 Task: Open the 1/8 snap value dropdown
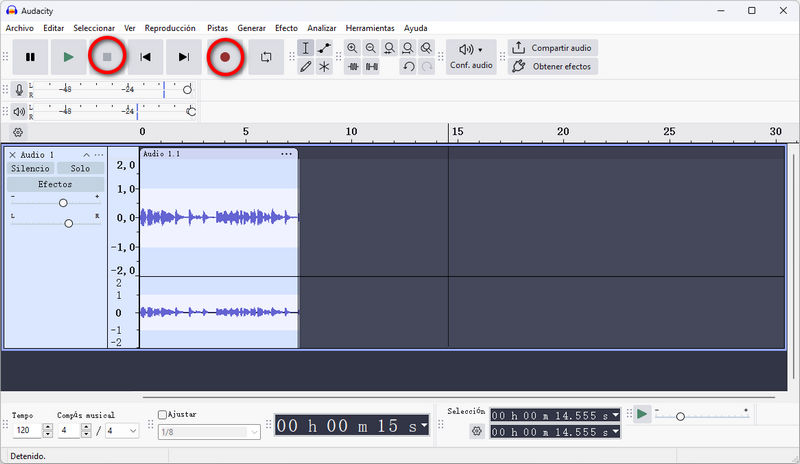(209, 432)
